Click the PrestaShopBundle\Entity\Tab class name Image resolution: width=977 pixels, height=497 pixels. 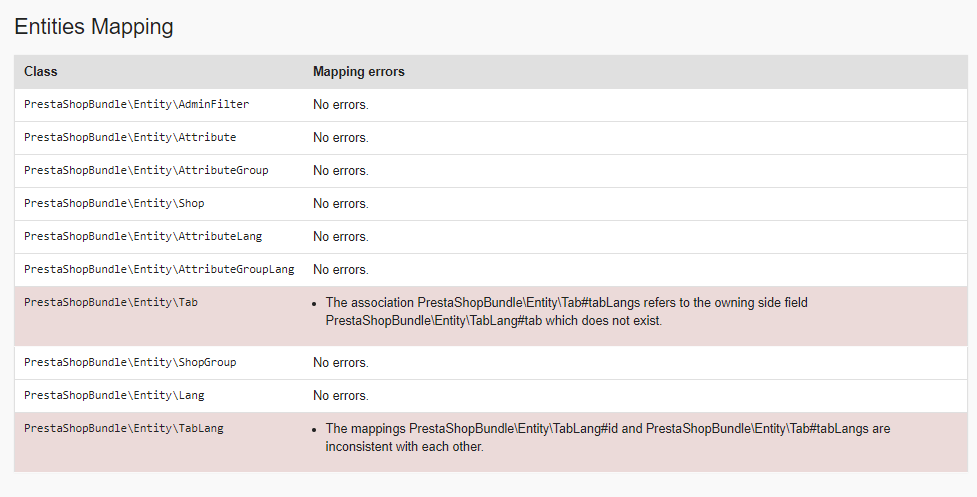(111, 302)
